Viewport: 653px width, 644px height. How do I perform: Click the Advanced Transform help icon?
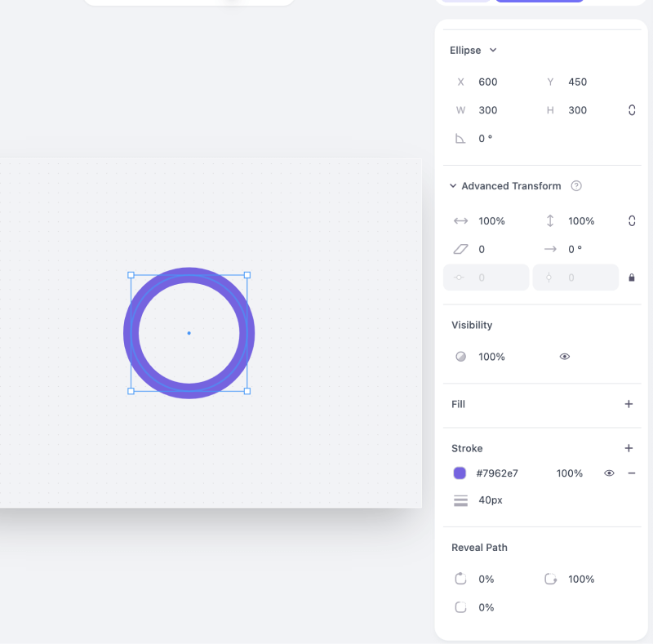576,186
